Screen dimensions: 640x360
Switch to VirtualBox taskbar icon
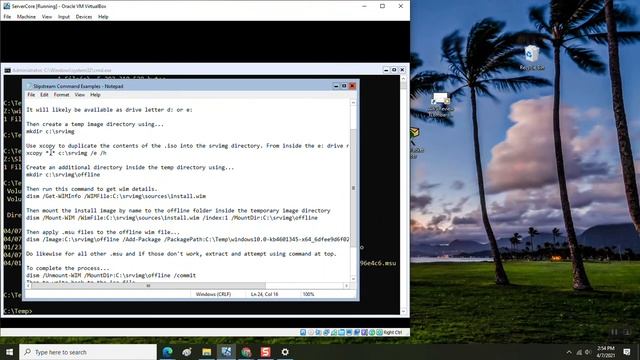click(x=226, y=352)
